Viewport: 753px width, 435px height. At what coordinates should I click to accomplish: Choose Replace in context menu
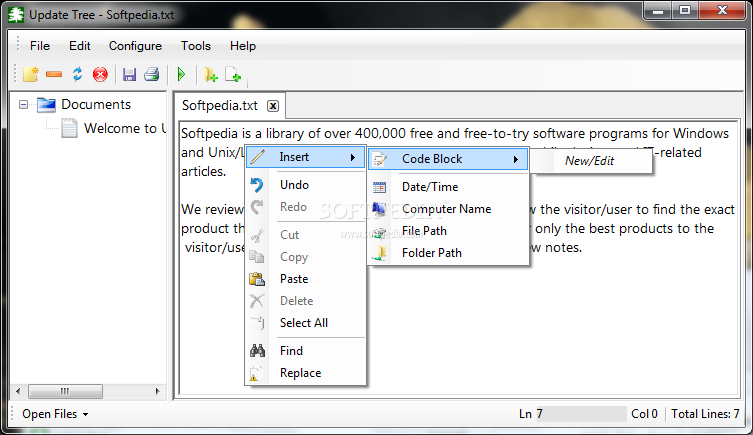pyautogui.click(x=306, y=373)
